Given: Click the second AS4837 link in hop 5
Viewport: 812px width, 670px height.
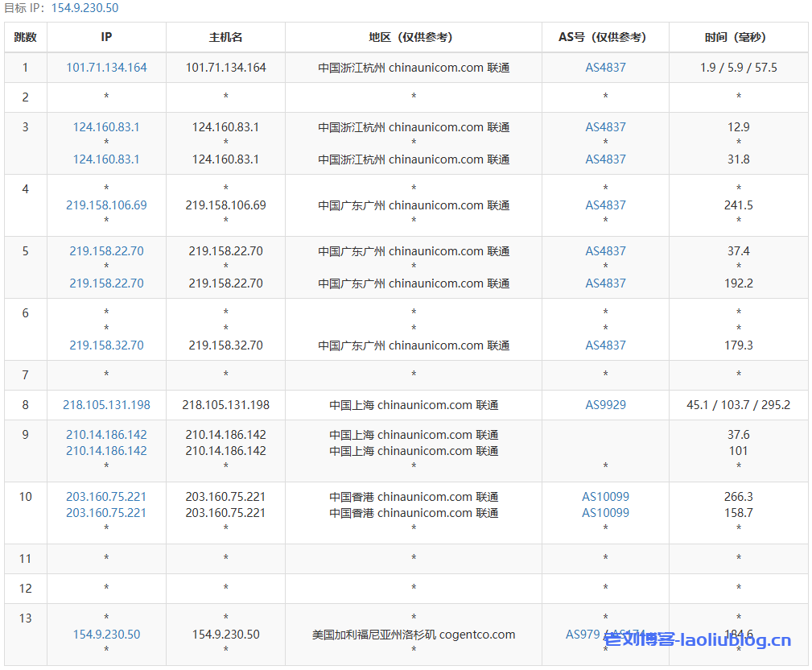Looking at the screenshot, I should click(605, 283).
